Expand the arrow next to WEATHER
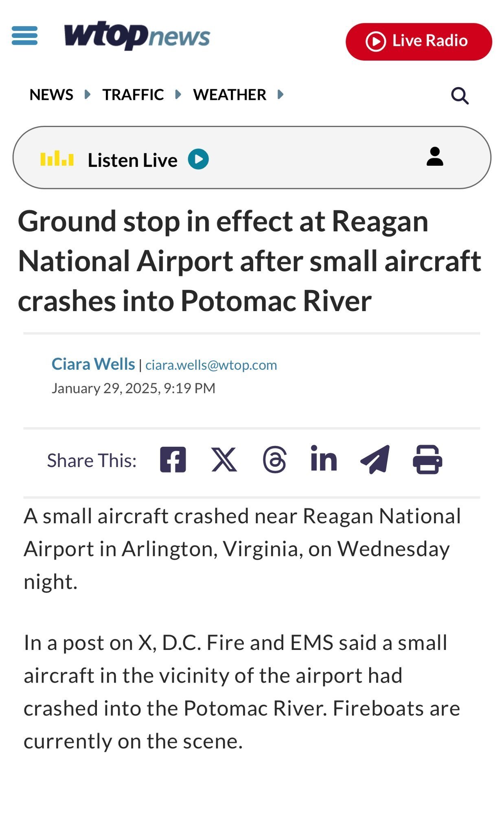The height and width of the screenshot is (834, 504). [x=280, y=95]
